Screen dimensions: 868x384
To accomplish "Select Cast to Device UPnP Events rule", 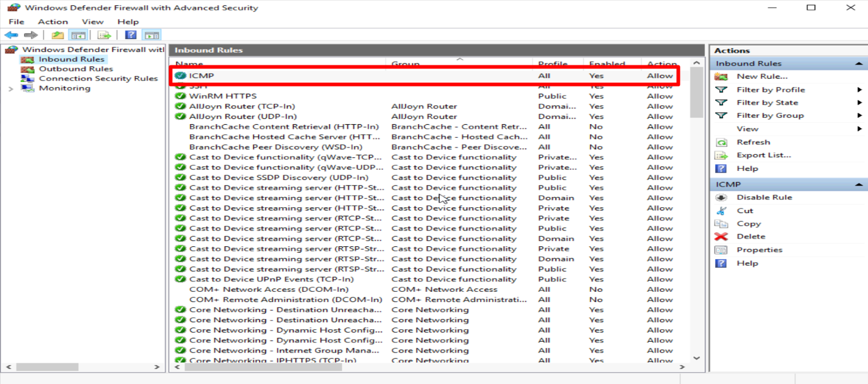I will point(271,279).
